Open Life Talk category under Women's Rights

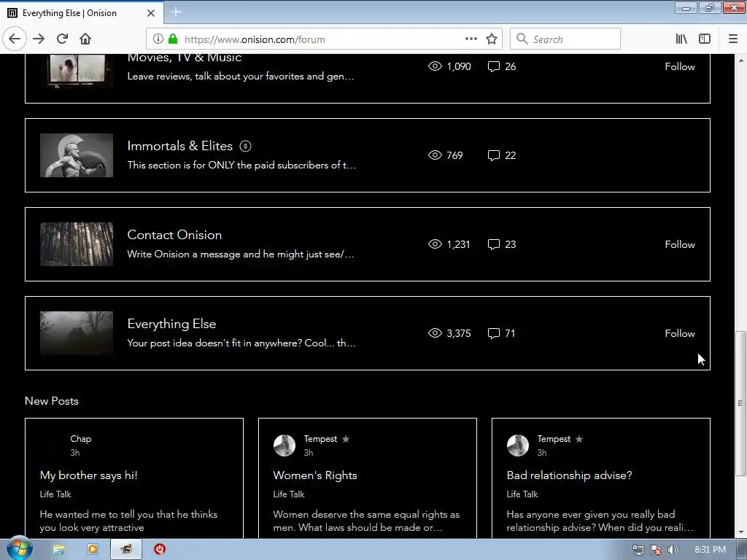(x=289, y=494)
